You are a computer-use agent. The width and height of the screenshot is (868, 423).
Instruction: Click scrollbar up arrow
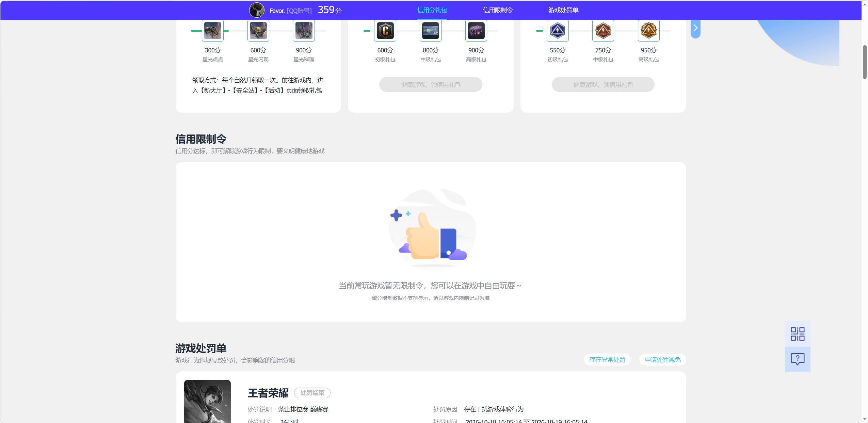coord(865,4)
